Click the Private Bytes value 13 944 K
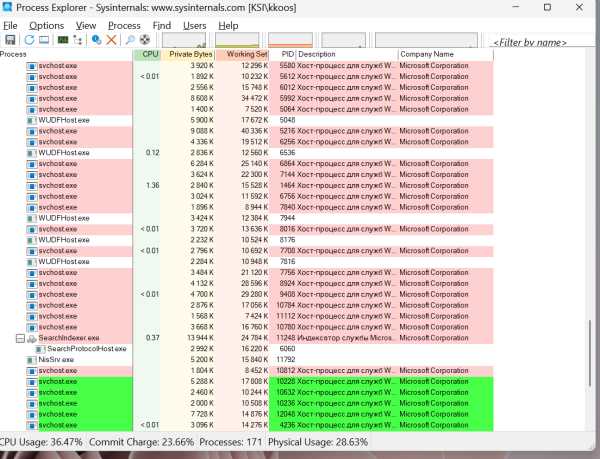The image size is (600, 459). click(x=200, y=338)
